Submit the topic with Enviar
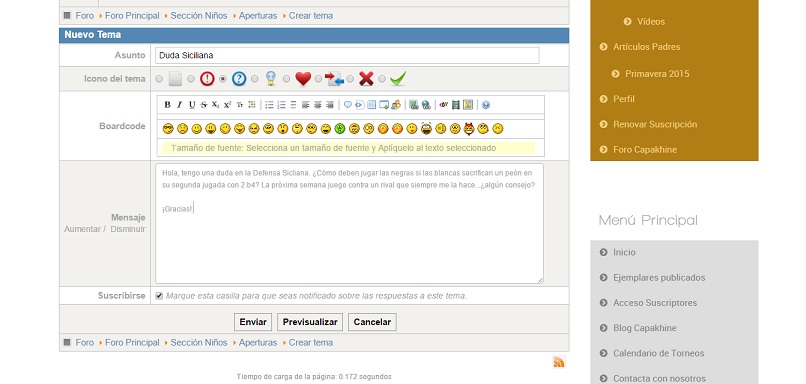The height and width of the screenshot is (384, 806). 253,322
